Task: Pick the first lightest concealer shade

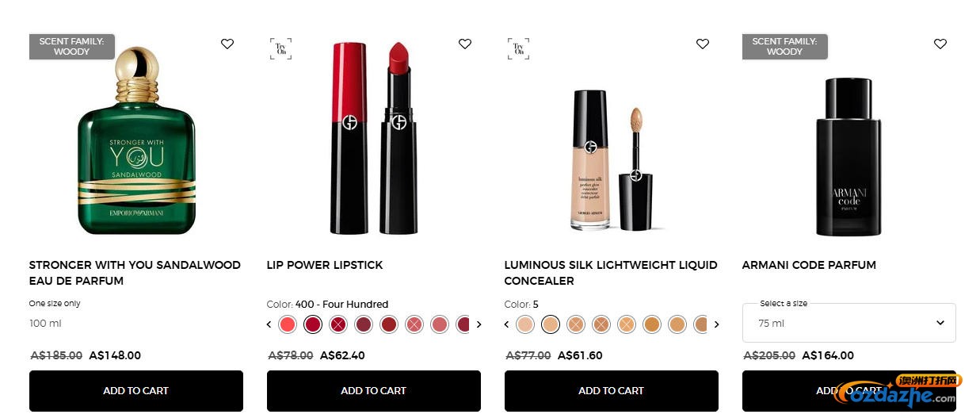Action: 525,324
